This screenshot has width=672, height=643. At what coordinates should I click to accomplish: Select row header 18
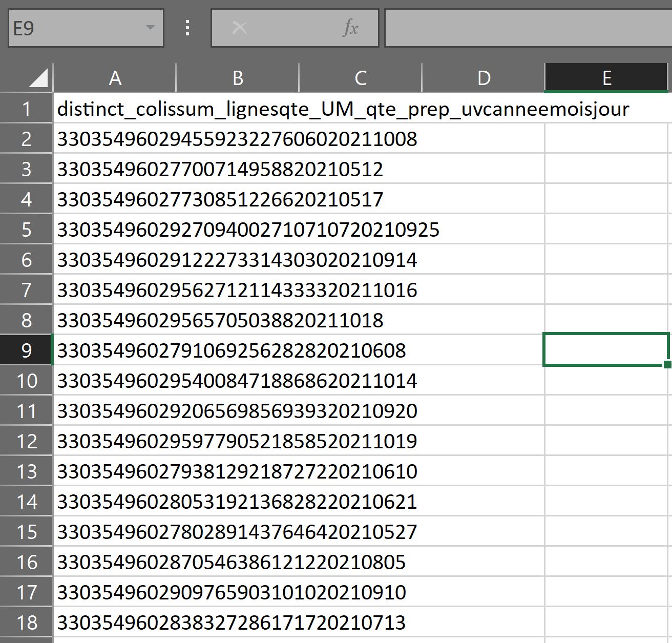26,622
